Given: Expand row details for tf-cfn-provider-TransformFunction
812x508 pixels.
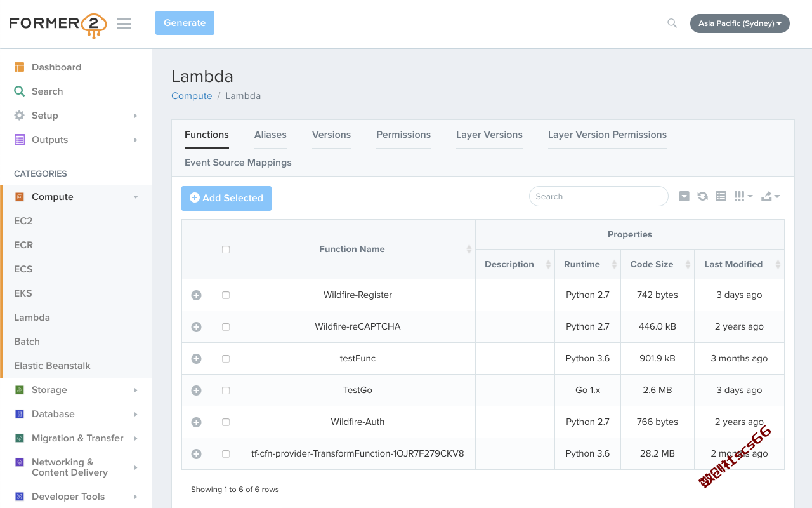Looking at the screenshot, I should pos(196,454).
